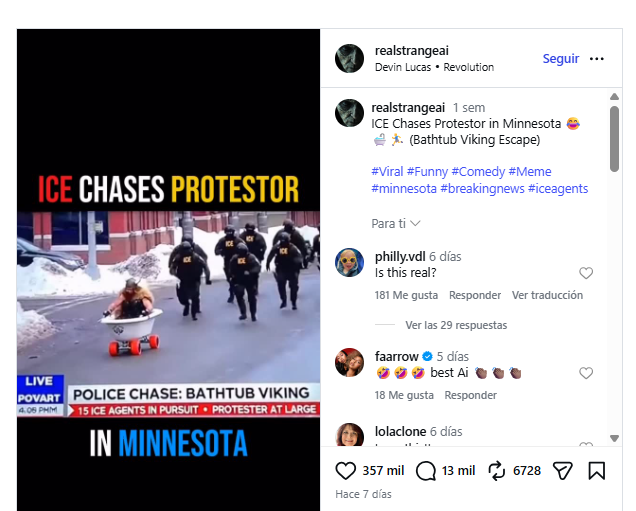The width and height of the screenshot is (636, 511).
Task: Like philly.vdl's comment "Is this real?"
Action: point(586,273)
